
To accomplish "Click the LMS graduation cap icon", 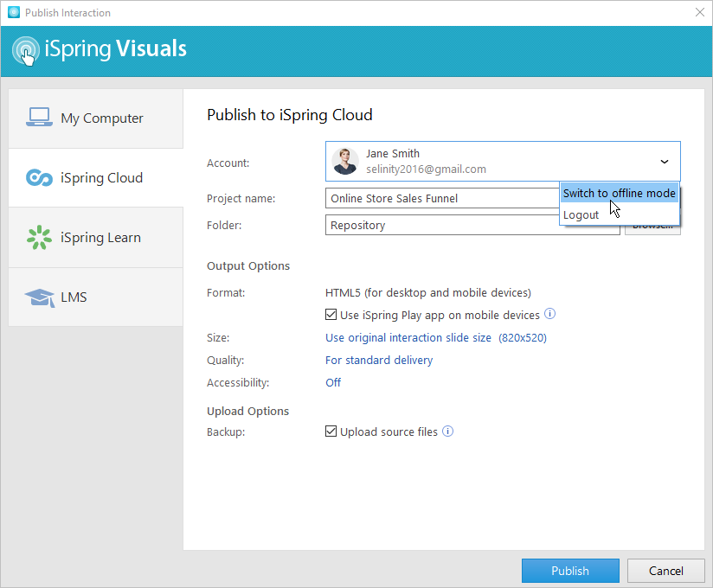I will click(40, 297).
